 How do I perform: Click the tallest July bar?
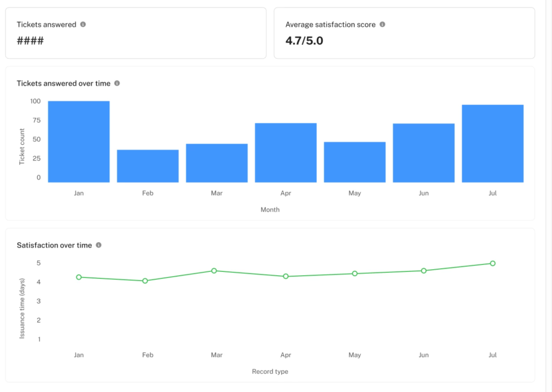pyautogui.click(x=492, y=143)
